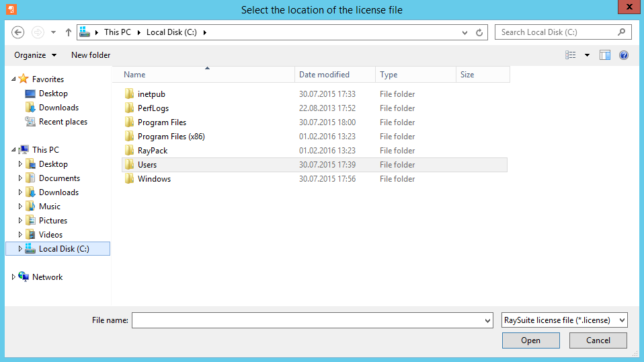Expand the File name history dropdown
This screenshot has width=644, height=362.
pos(488,321)
